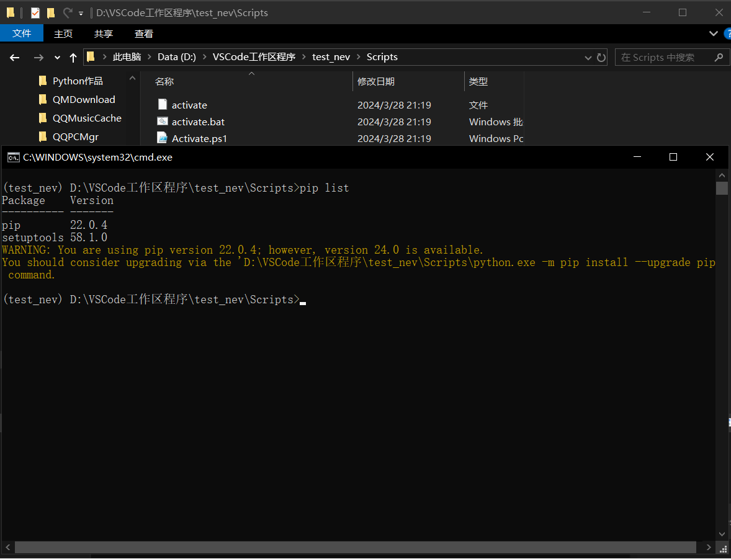The image size is (731, 560).
Task: Click the activate.bat file icon
Action: pyautogui.click(x=162, y=122)
